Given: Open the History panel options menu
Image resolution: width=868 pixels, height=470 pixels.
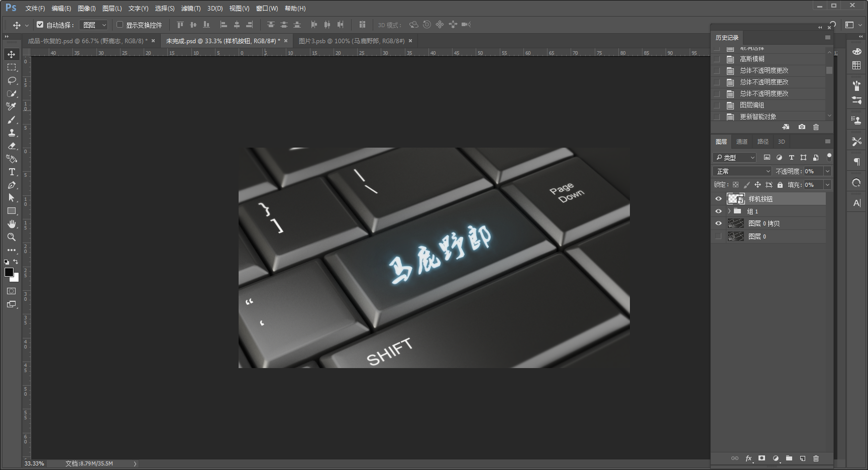Looking at the screenshot, I should pos(828,38).
